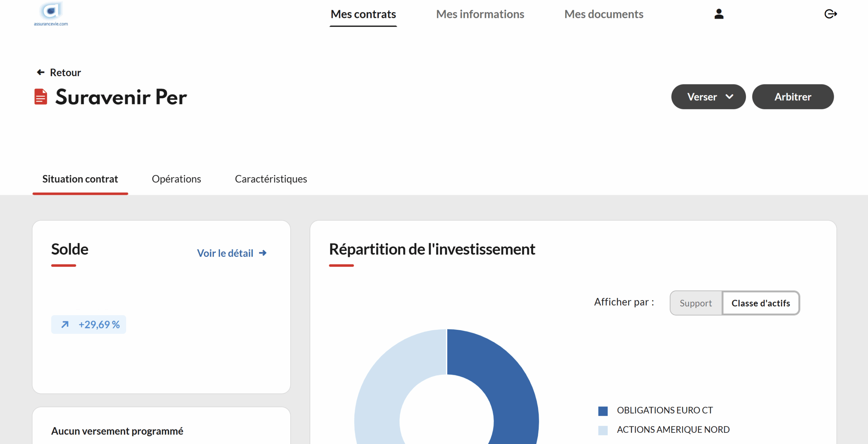Image resolution: width=868 pixels, height=444 pixels.
Task: Open the user profile icon
Action: click(719, 14)
